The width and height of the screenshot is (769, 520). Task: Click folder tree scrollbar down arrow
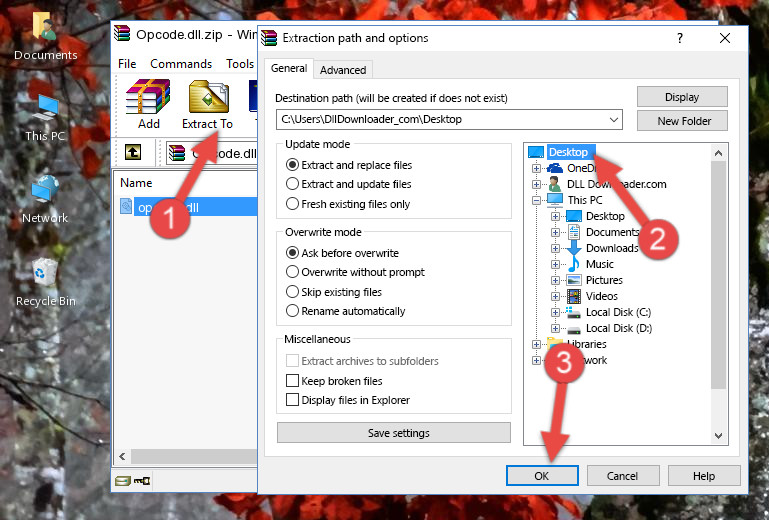pyautogui.click(x=718, y=435)
